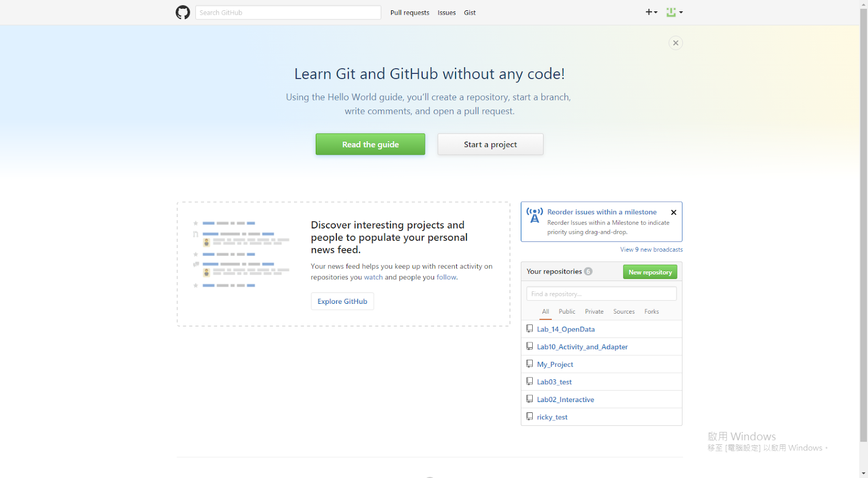
Task: Click the scrollbar down arrow
Action: pyautogui.click(x=864, y=474)
